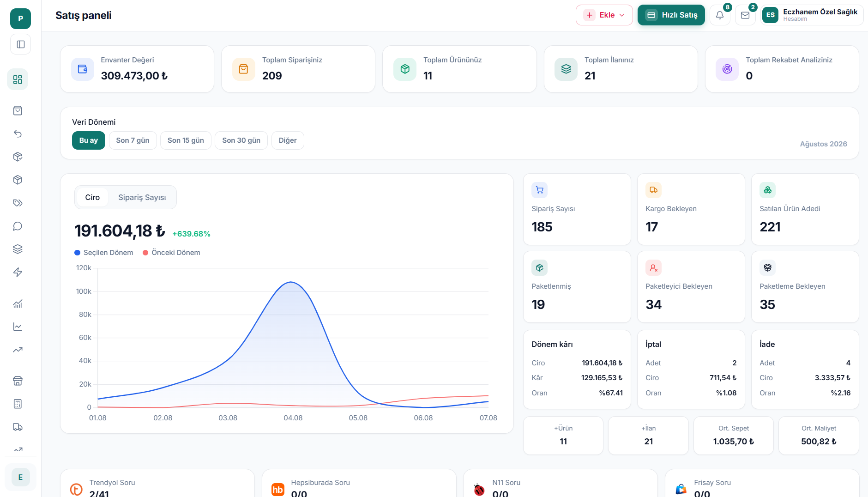The height and width of the screenshot is (497, 868).
Task: Click the Toplam İlanınız layers icon
Action: 566,69
